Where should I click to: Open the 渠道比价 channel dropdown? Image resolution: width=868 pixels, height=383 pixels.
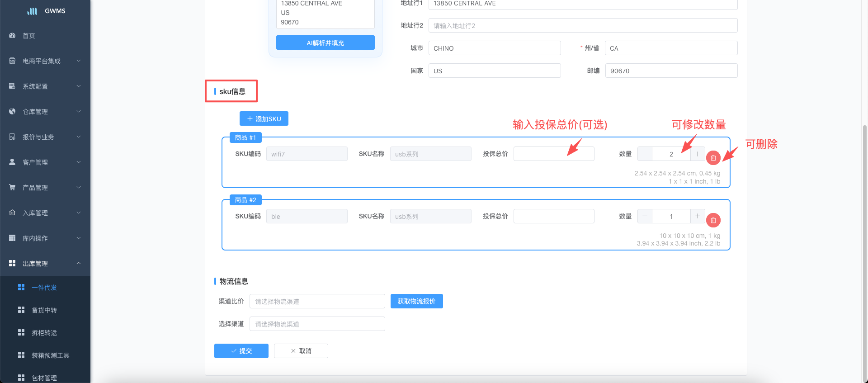317,301
